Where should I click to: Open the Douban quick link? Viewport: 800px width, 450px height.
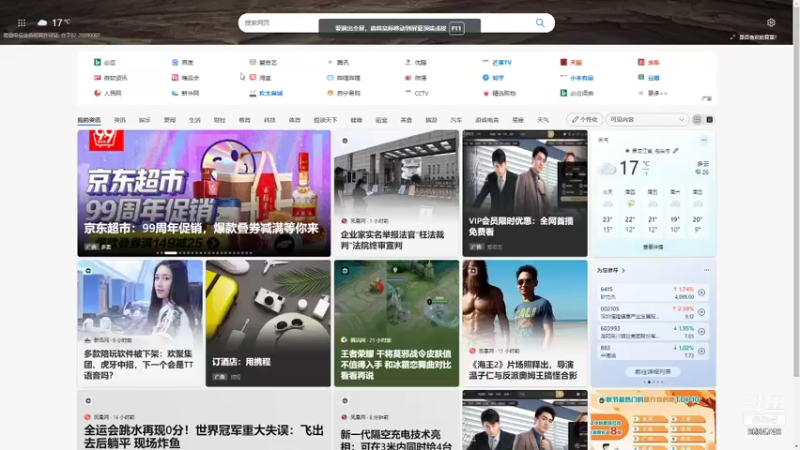click(648, 78)
